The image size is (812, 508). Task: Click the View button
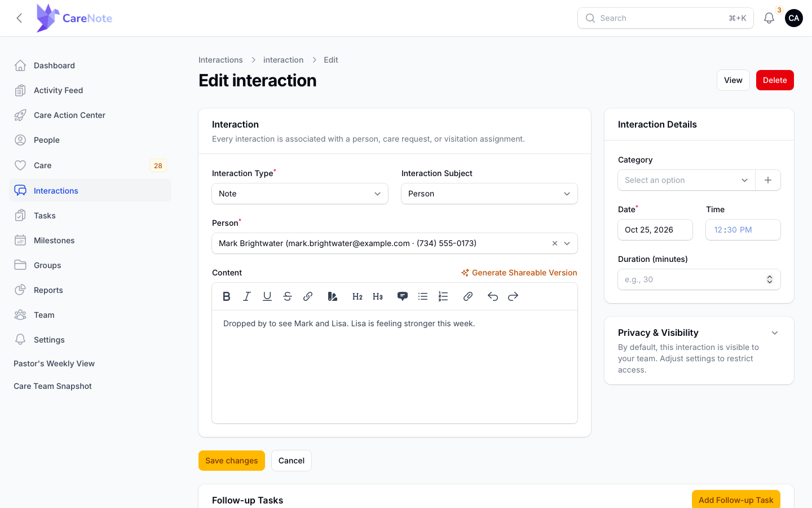(733, 80)
